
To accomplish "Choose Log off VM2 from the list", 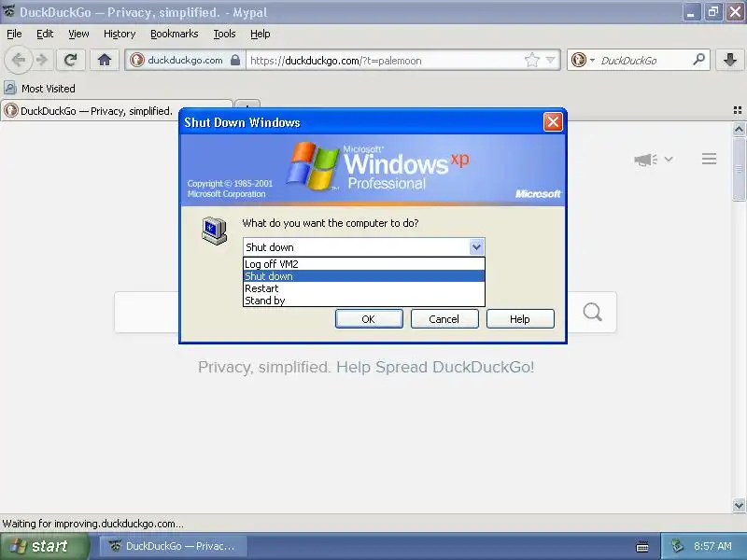I will (x=364, y=264).
